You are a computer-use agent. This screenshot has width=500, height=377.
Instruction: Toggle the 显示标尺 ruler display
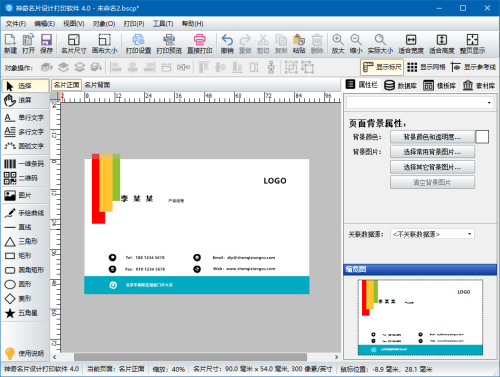point(382,67)
